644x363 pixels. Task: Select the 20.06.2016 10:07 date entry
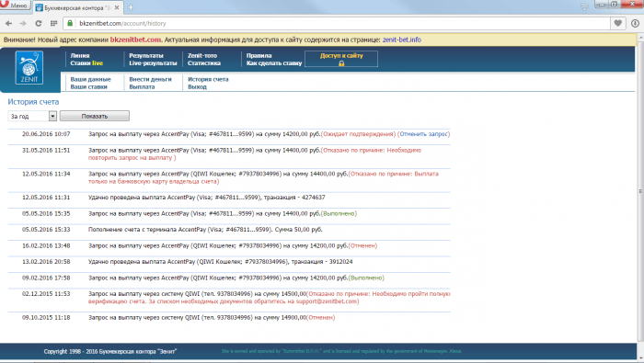coord(46,134)
